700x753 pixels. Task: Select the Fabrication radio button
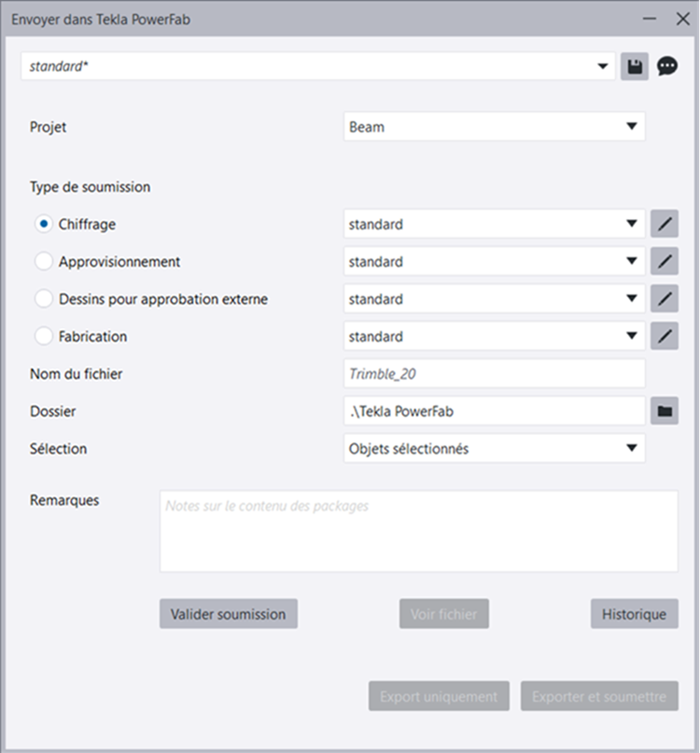tap(44, 337)
